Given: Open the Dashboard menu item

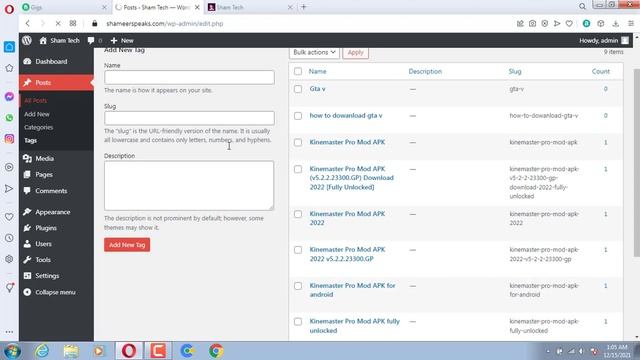Looking at the screenshot, I should pos(51,62).
